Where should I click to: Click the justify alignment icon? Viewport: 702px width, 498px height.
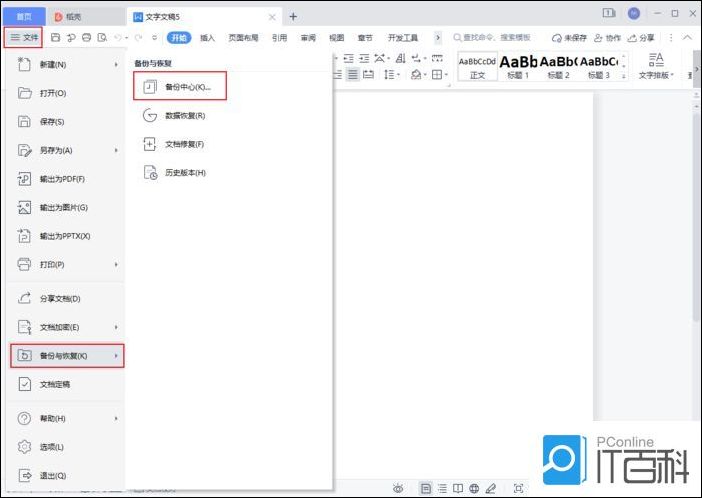tap(353, 74)
